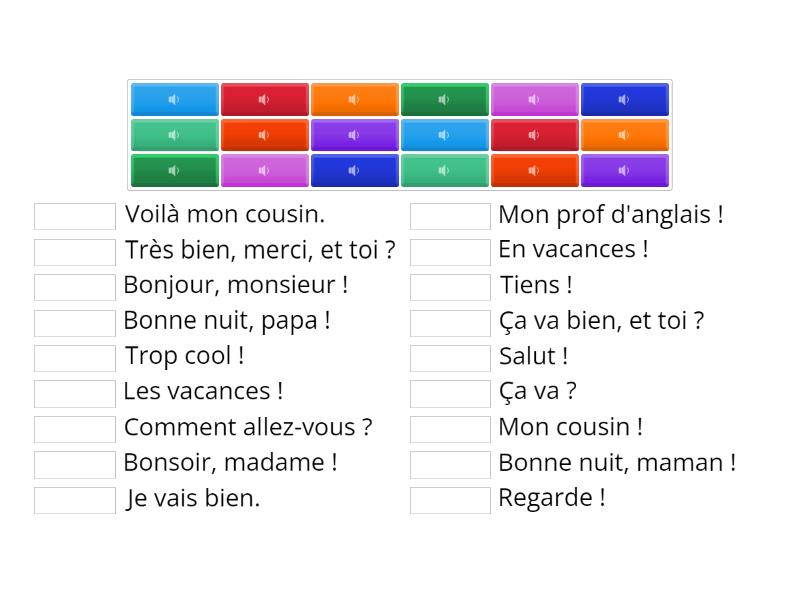This screenshot has width=800, height=600.
Task: Click the answer box for "Je vais bien."
Action: 75,500
